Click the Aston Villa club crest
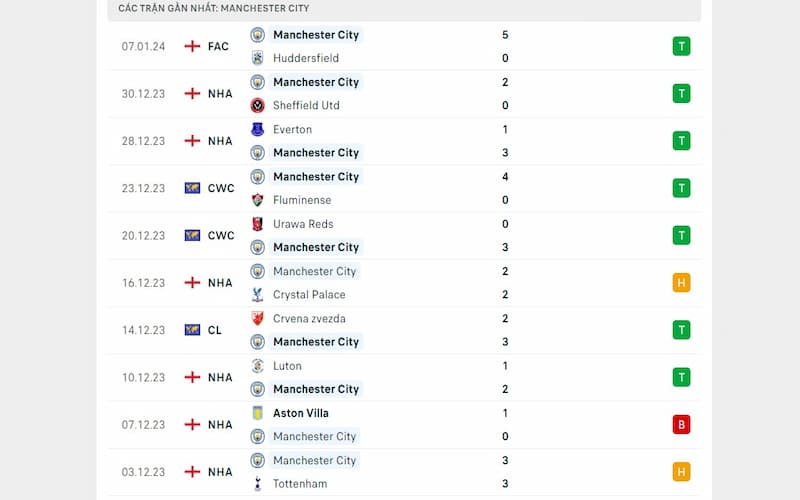Viewport: 800px width, 500px height. 258,413
